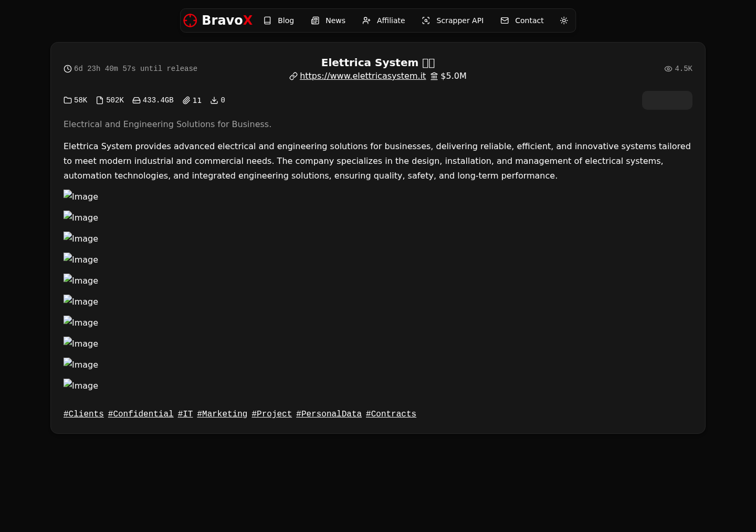Toggle the light/dark theme sun icon
756x532 pixels.
coord(564,20)
